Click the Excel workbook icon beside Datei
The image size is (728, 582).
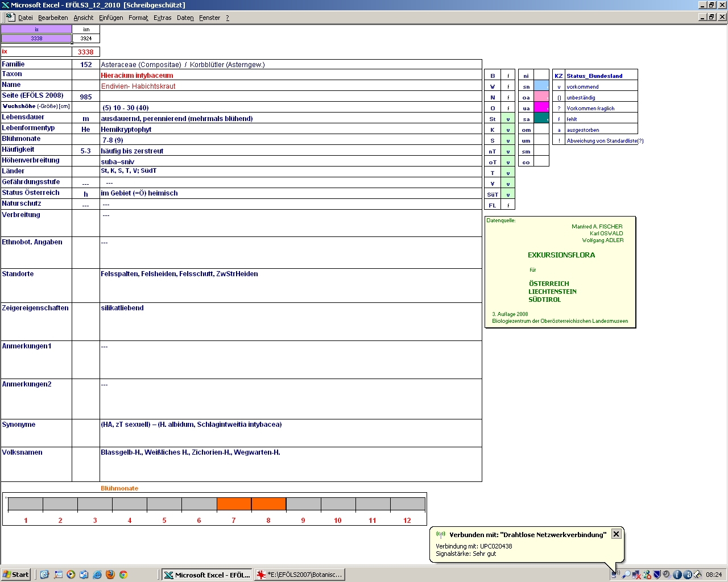pos(10,18)
